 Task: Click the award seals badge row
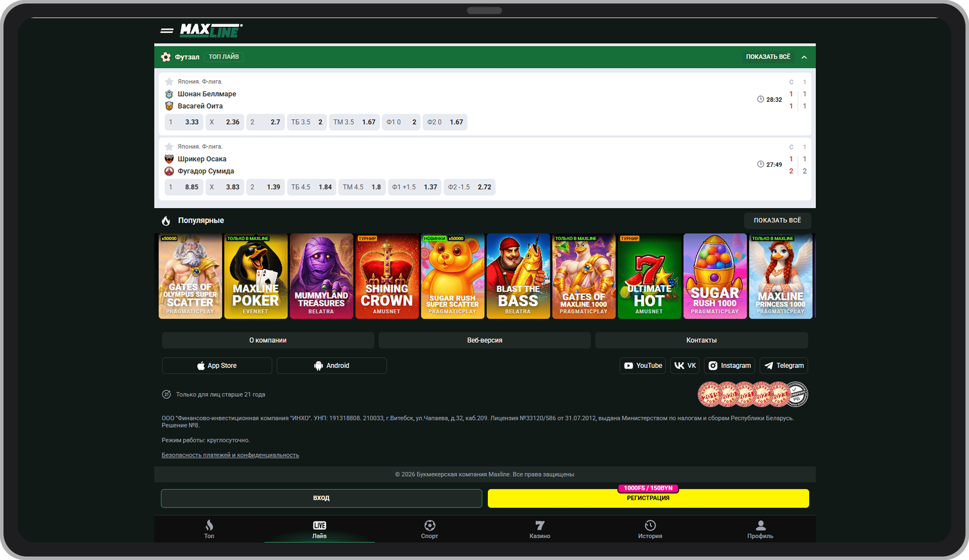pyautogui.click(x=753, y=394)
